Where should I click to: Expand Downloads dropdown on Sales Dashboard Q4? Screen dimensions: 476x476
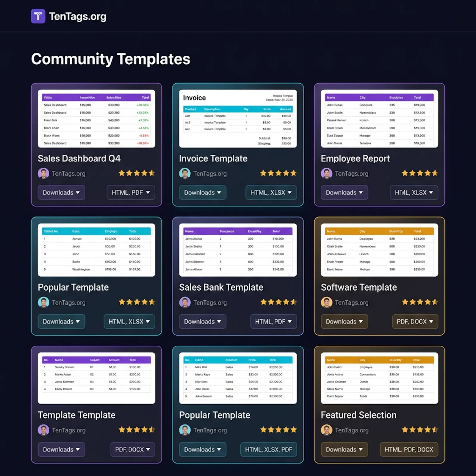(x=61, y=192)
